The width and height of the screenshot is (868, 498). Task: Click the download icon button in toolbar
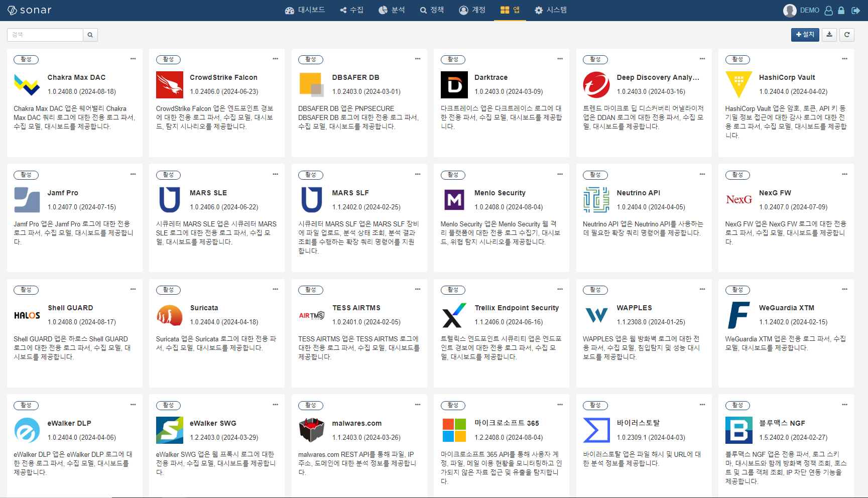click(829, 35)
